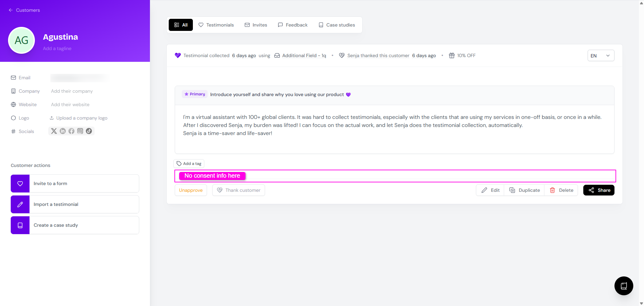Viewport: 644px width, 306px height.
Task: Click the Instagram social icon
Action: pos(80,131)
